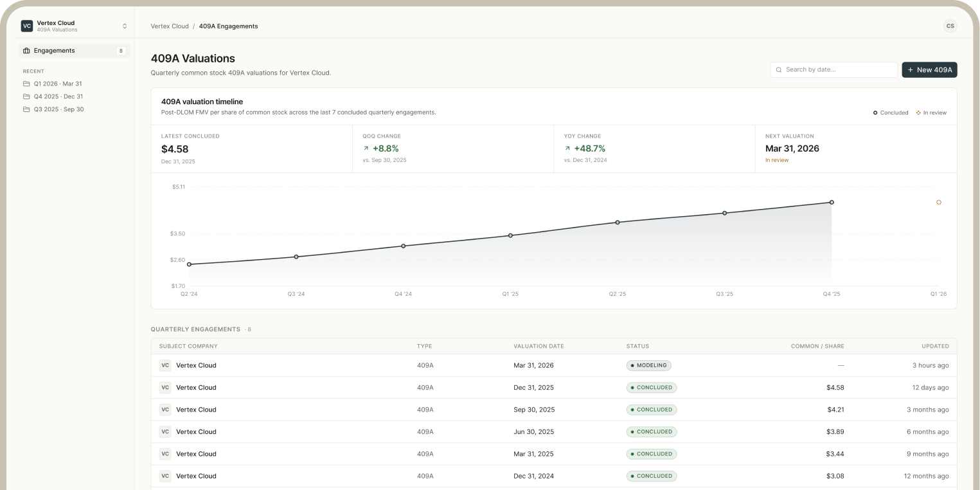Click the Q3 '24 chart data point

pyautogui.click(x=296, y=257)
